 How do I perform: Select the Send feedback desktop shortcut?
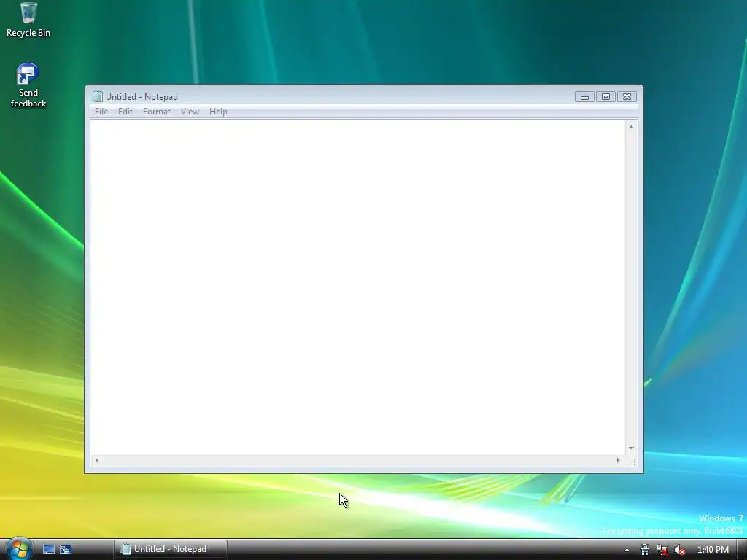tap(28, 86)
